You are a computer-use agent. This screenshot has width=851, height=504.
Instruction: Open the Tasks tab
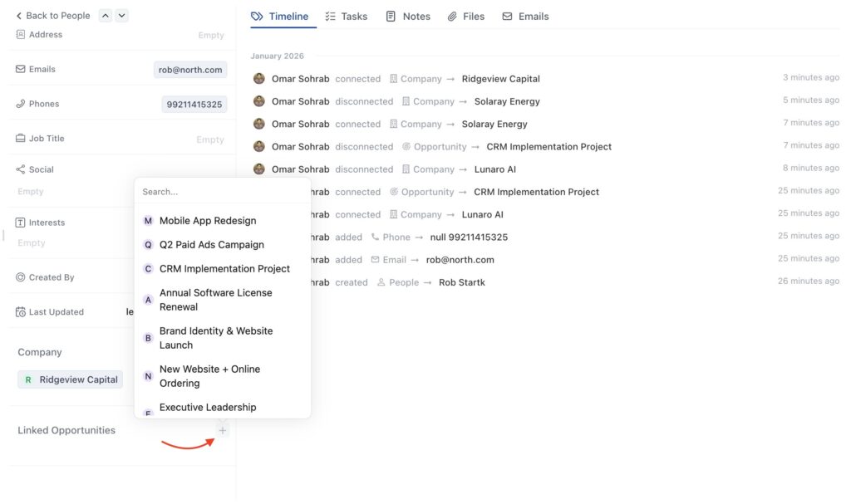tap(346, 17)
